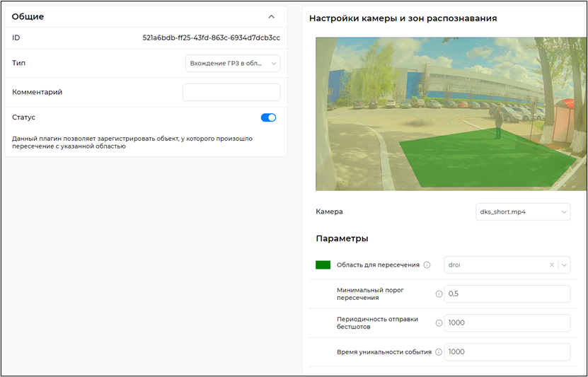588x377 pixels.
Task: Toggle the Статус switch off
Action: point(268,117)
